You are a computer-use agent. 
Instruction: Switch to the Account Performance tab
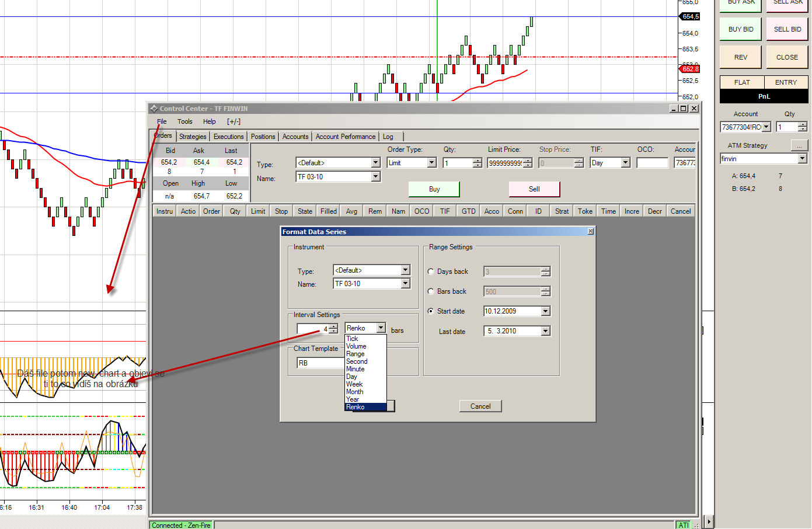coord(345,137)
